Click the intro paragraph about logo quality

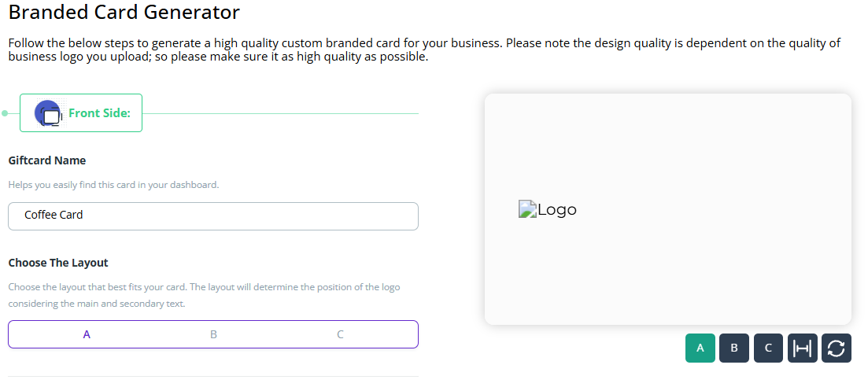coord(425,50)
